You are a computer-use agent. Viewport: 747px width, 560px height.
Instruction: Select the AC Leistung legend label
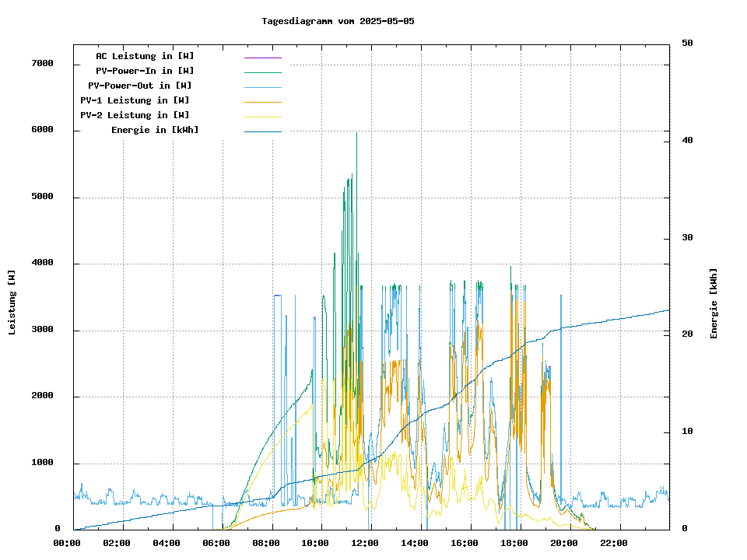click(145, 56)
